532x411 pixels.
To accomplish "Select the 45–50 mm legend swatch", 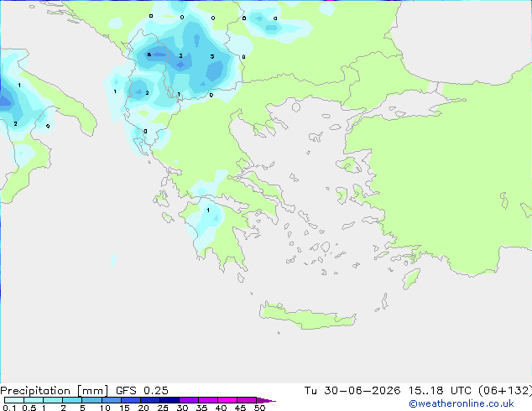I will pos(247,400).
